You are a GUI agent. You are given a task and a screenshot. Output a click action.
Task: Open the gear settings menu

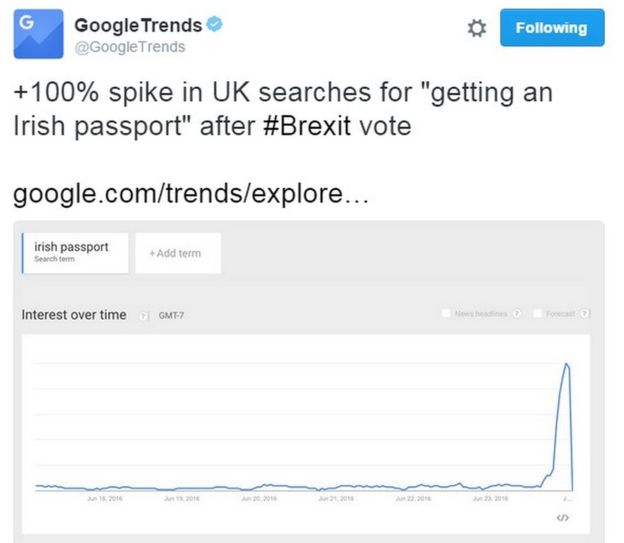click(477, 29)
